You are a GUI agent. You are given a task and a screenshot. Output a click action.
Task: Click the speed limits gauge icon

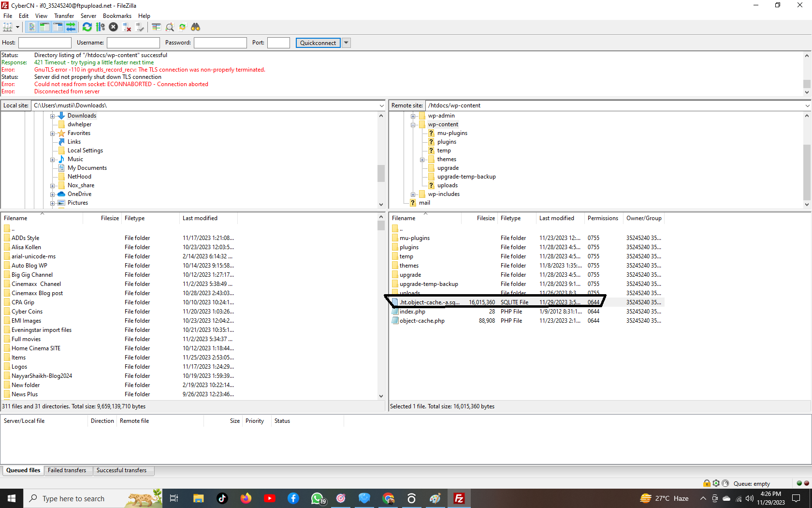point(725,483)
